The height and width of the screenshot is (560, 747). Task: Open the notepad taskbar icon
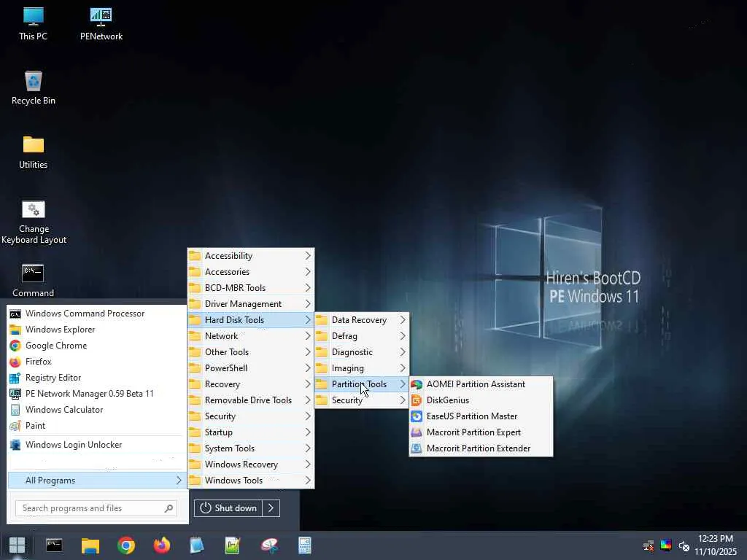tap(197, 545)
